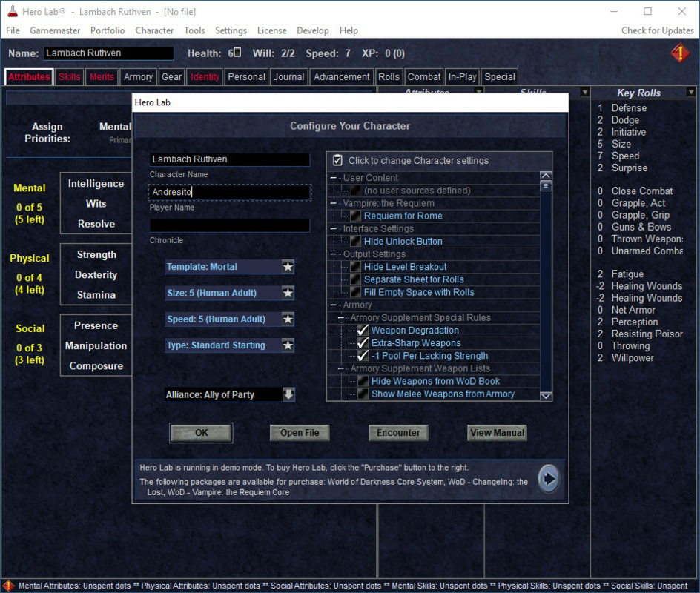
Task: Open the Character menu
Action: 154,30
